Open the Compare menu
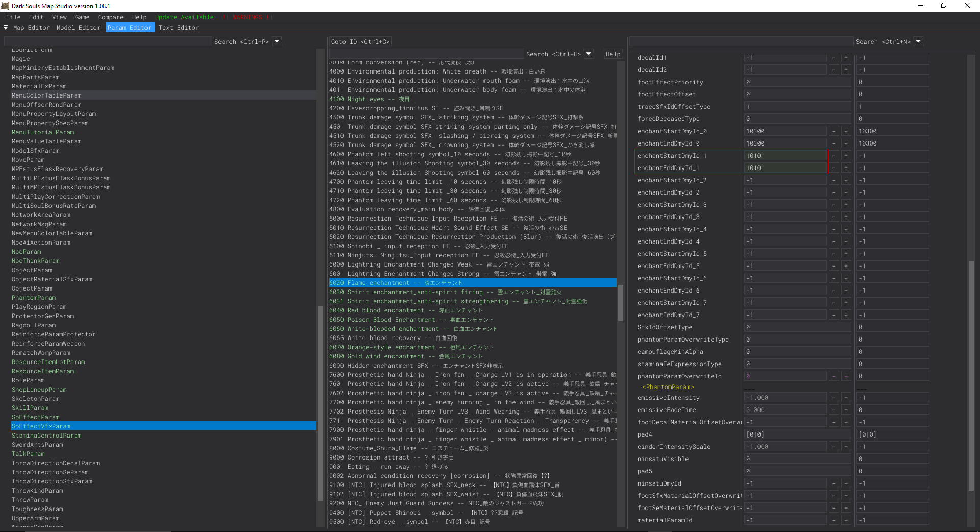This screenshot has height=532, width=980. pos(111,17)
